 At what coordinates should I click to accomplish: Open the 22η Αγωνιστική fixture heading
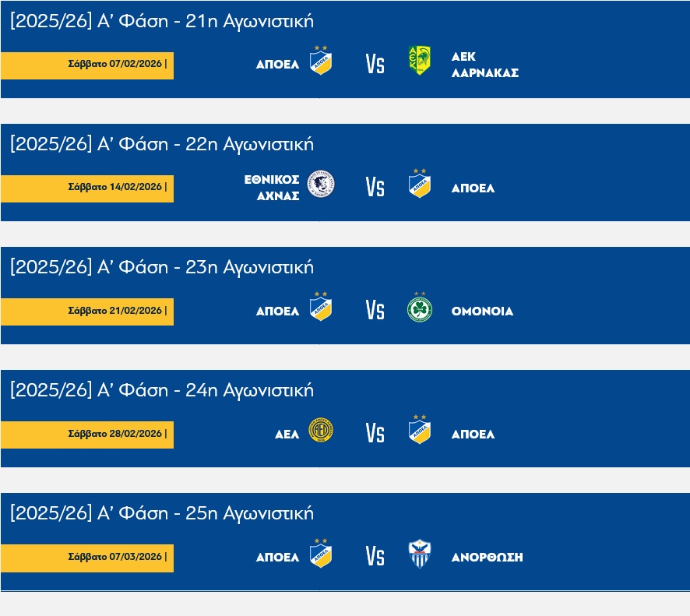[162, 144]
